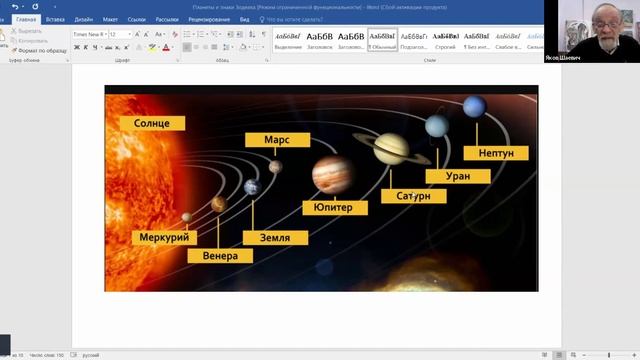Increase font size with grow font icon
The width and height of the screenshot is (640, 360).
click(138, 34)
